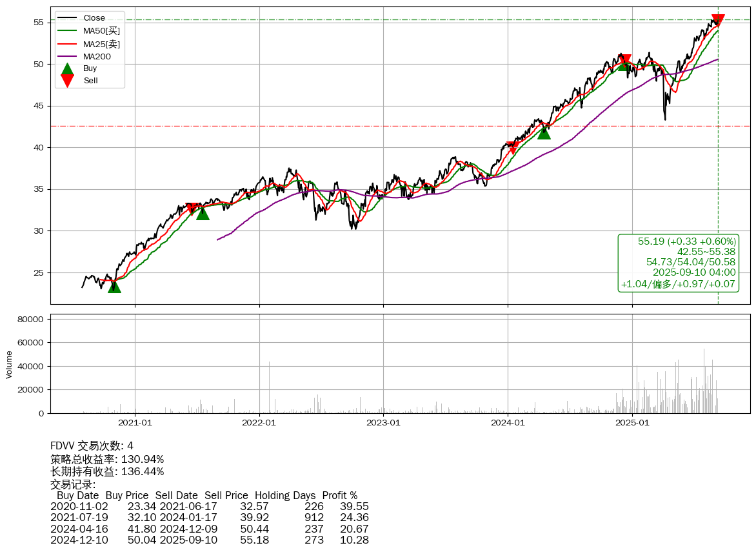Click the 策略总收益率 130.94% text
Image resolution: width=756 pixels, height=552 pixels.
pos(107,459)
